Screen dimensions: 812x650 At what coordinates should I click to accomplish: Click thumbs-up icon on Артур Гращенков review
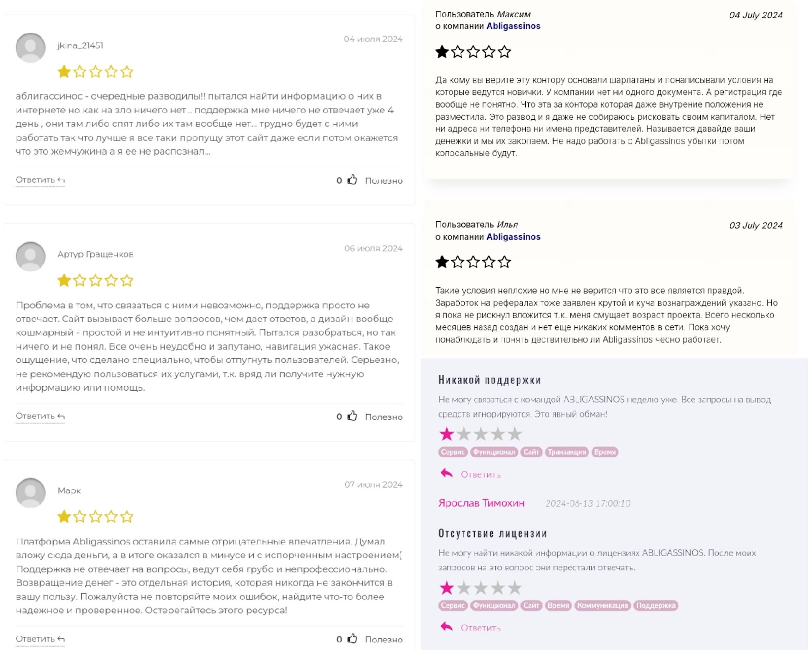tap(352, 416)
